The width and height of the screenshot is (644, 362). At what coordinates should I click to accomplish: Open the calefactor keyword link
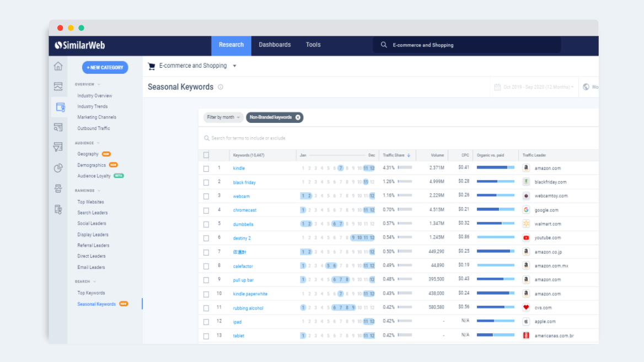point(243,266)
